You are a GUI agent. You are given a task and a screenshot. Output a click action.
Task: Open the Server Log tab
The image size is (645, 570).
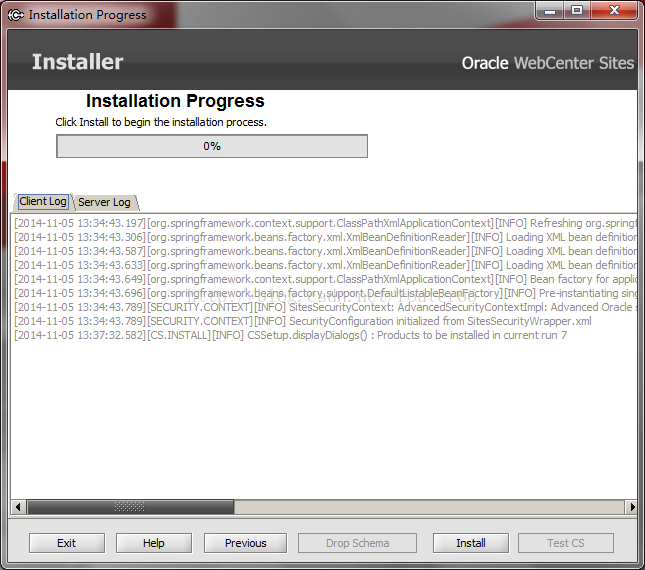click(x=104, y=202)
